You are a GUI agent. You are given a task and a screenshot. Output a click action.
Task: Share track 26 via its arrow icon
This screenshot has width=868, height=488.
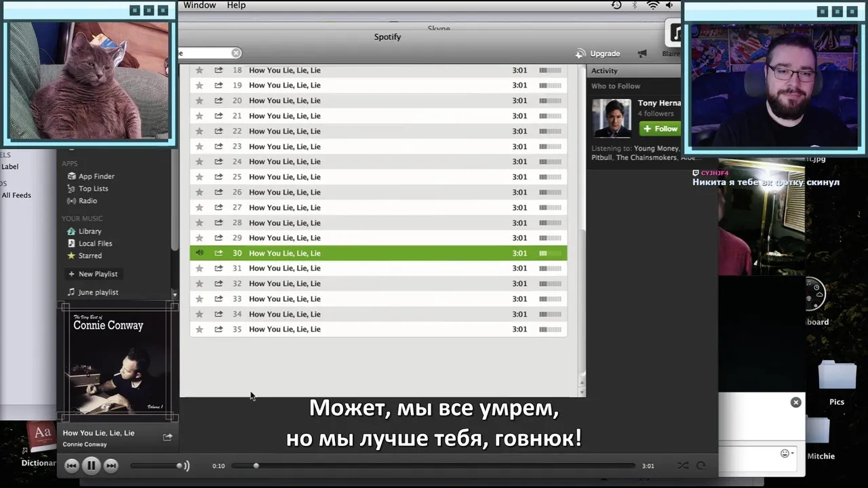pos(218,192)
